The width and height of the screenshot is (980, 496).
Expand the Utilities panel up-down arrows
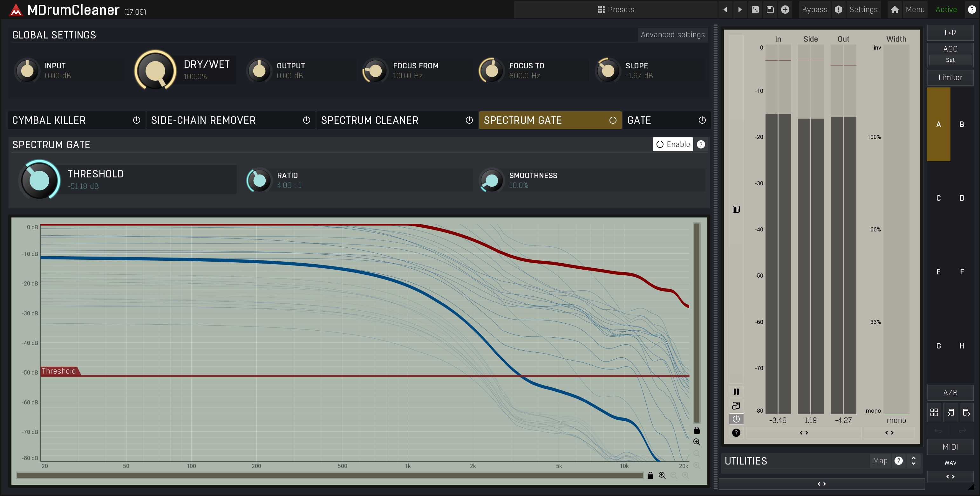[913, 461]
